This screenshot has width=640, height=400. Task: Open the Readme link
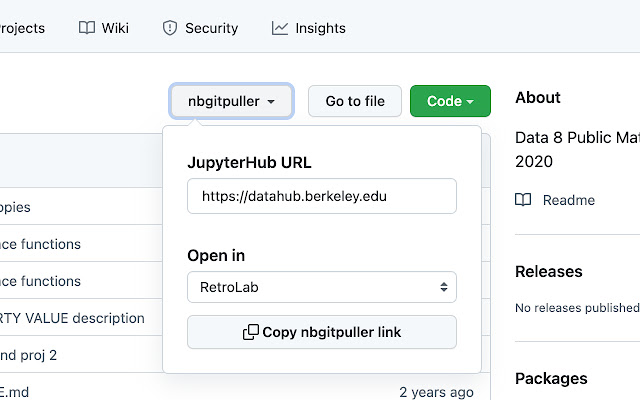pyautogui.click(x=568, y=200)
